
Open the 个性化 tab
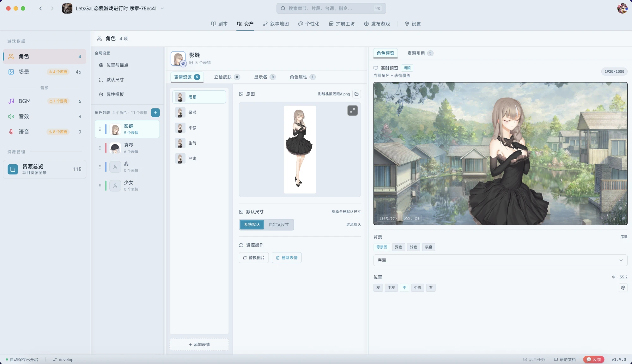tap(309, 24)
